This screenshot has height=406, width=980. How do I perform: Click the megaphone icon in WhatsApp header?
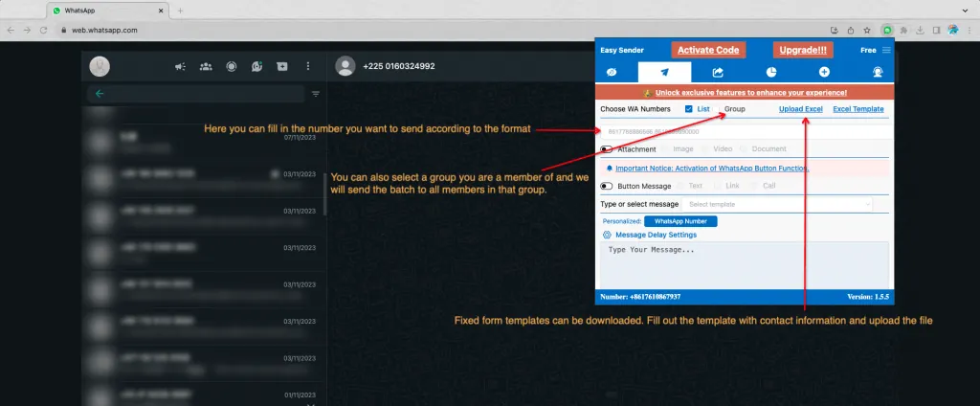[180, 67]
